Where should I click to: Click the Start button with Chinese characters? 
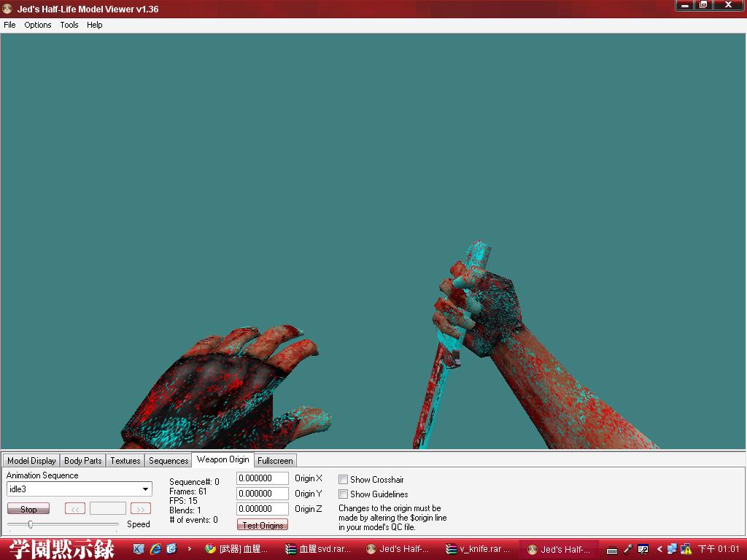pos(62,549)
